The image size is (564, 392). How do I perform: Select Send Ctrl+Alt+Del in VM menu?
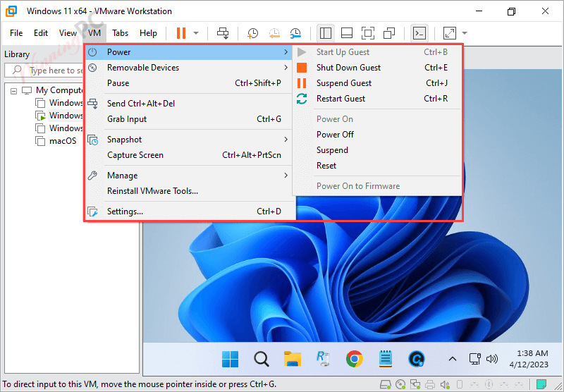188,104
